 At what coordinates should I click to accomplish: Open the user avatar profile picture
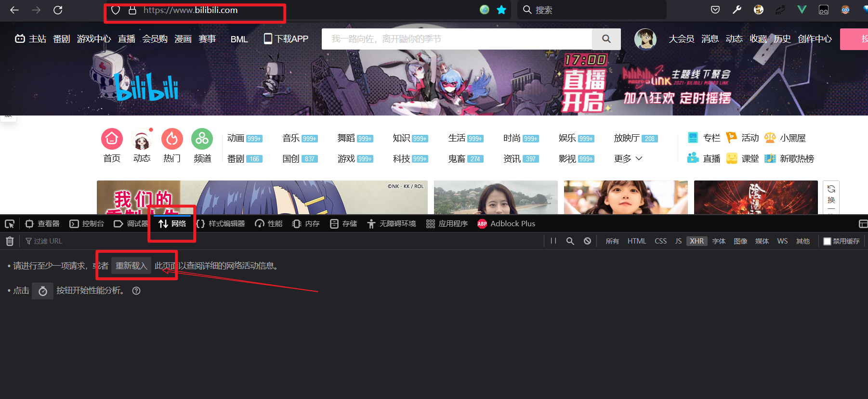click(645, 39)
